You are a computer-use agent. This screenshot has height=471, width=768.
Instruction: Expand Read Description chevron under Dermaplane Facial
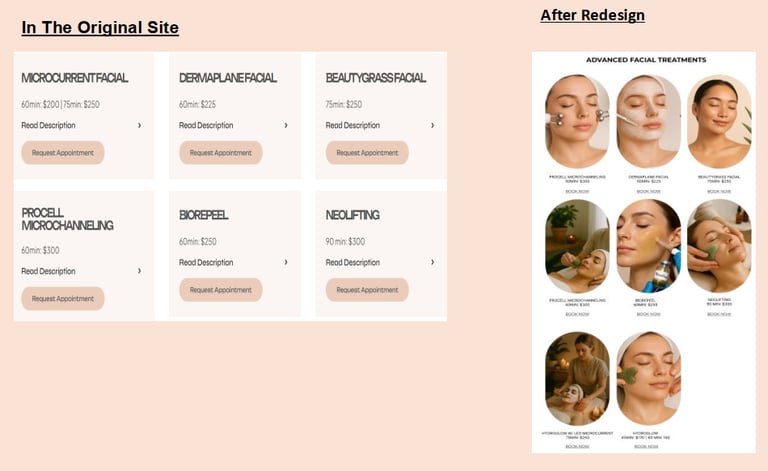coord(286,125)
